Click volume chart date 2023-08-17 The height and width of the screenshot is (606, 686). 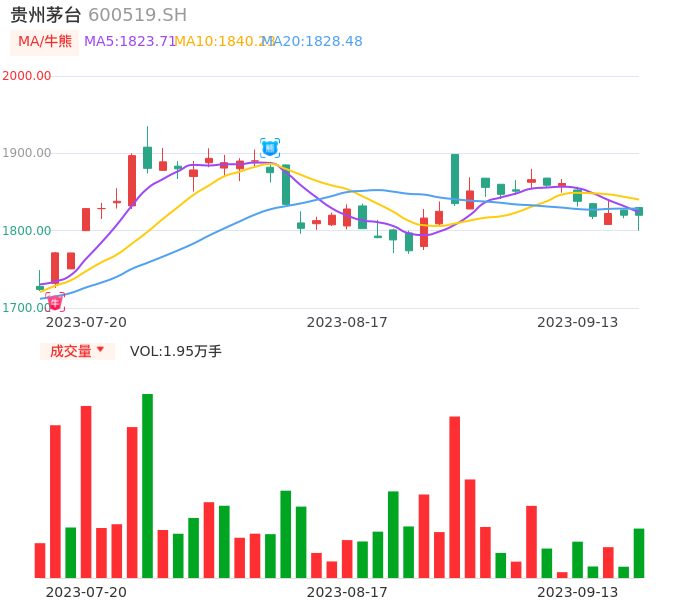(347, 592)
